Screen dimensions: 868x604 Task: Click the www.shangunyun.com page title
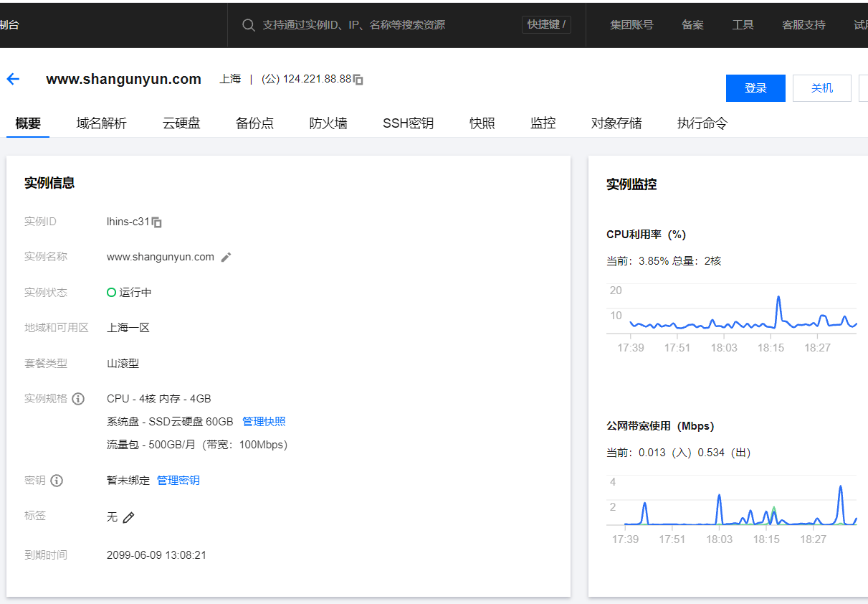click(x=123, y=79)
